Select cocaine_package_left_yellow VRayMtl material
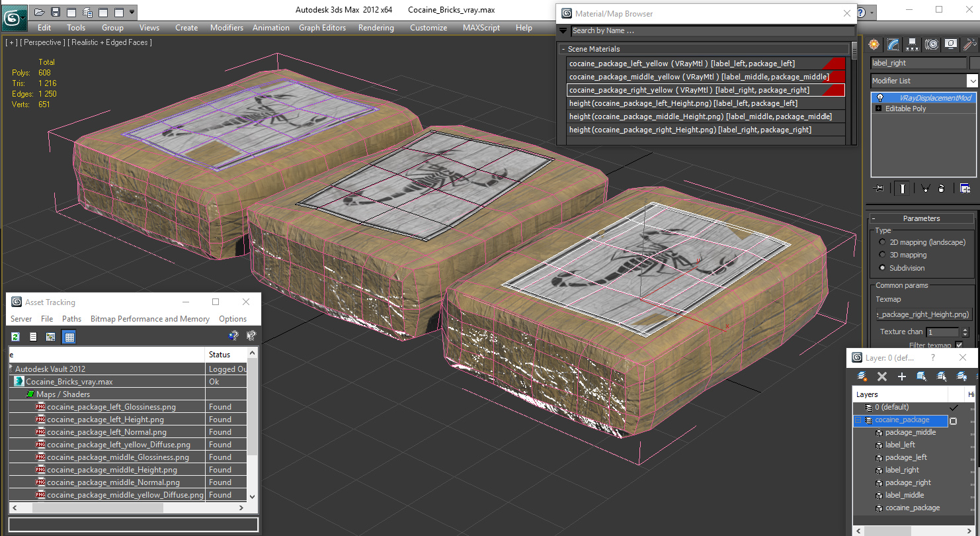 point(706,64)
